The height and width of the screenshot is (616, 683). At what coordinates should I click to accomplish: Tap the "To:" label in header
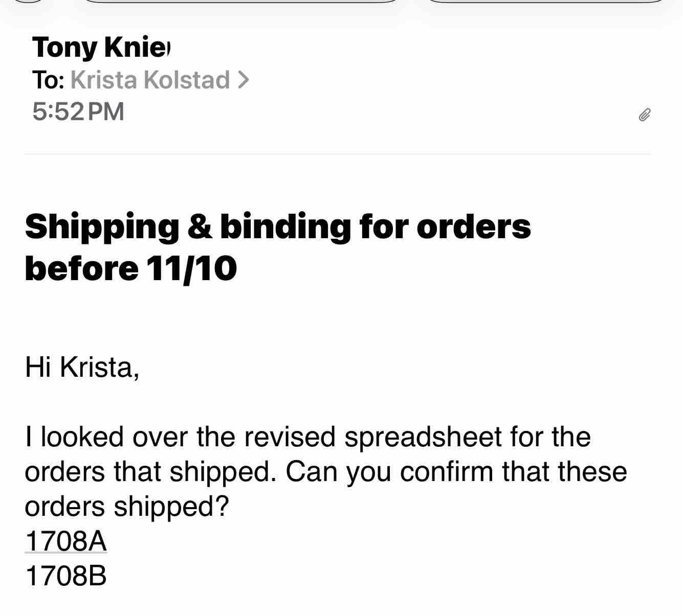(x=48, y=80)
